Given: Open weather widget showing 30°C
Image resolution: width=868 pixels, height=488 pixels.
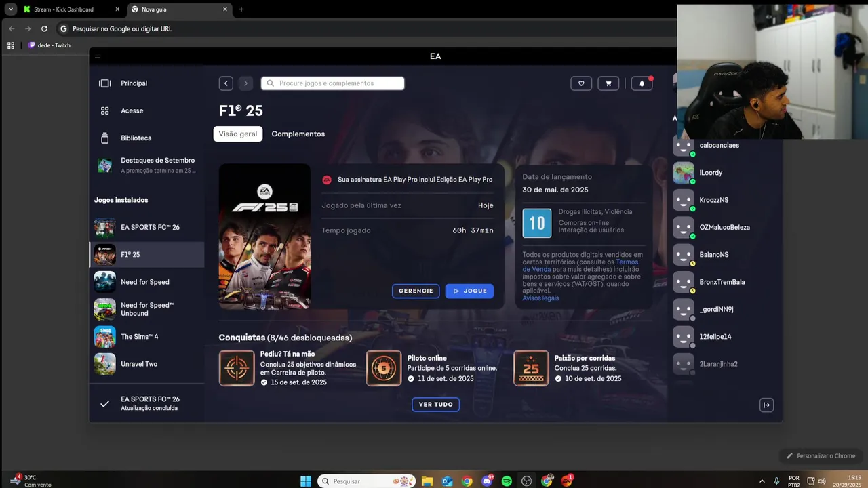Looking at the screenshot, I should 31,481.
